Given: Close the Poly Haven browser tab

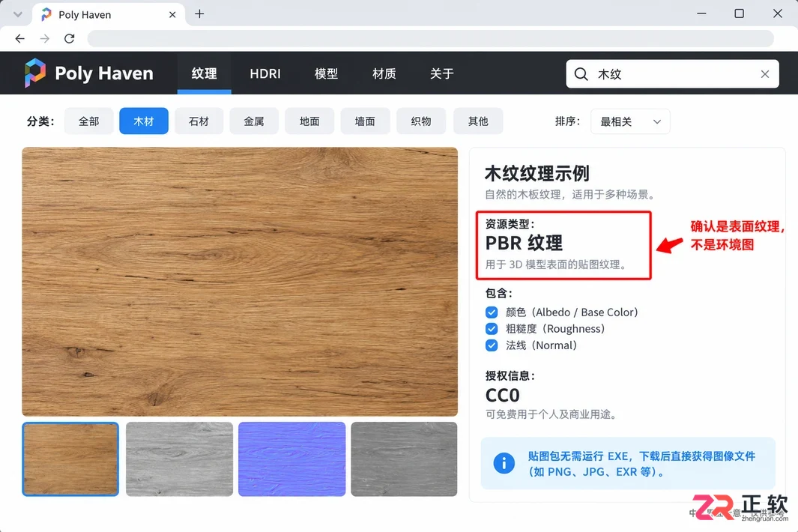Looking at the screenshot, I should (172, 15).
